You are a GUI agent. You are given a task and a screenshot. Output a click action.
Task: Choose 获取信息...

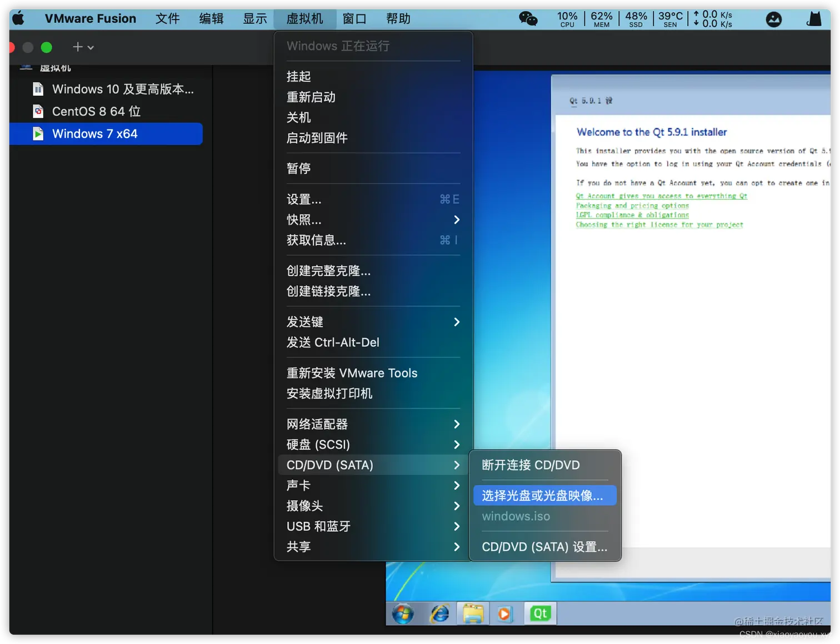(373, 240)
